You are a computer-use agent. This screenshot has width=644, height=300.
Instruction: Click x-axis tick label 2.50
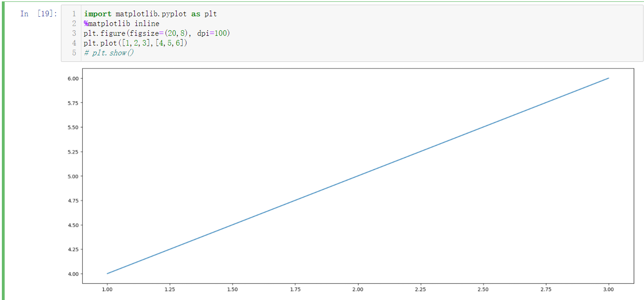coord(483,289)
